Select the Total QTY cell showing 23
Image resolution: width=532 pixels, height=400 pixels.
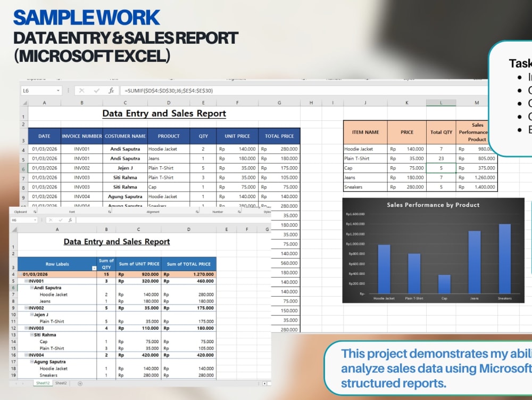point(441,158)
